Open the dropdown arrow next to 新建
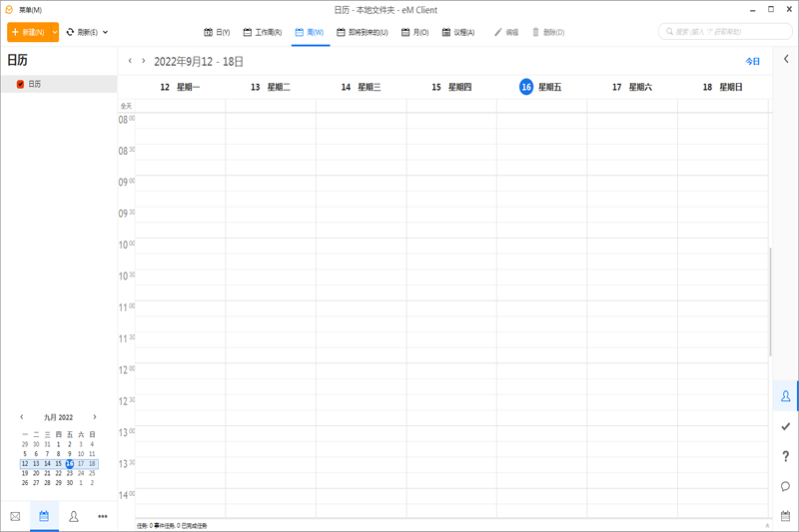This screenshot has width=799, height=532. pos(54,32)
